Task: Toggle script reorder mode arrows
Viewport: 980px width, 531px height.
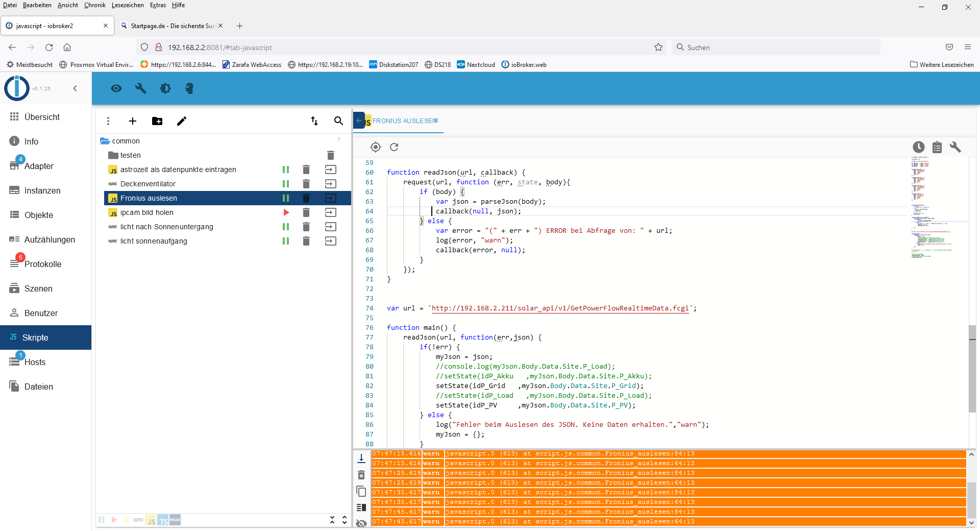Action: (x=314, y=121)
